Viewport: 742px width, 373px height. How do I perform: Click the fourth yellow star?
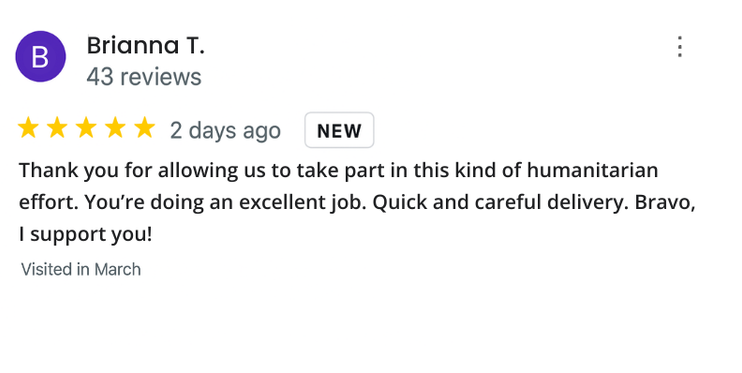(115, 128)
